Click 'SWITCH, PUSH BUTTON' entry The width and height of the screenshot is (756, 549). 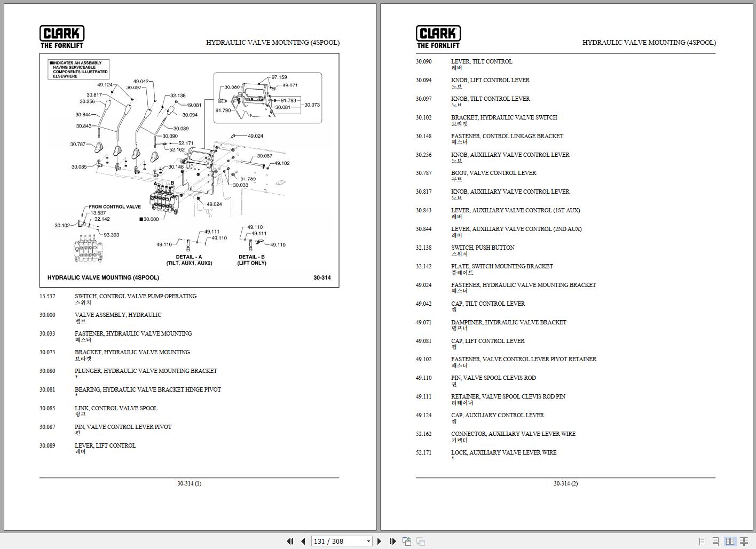tap(483, 248)
